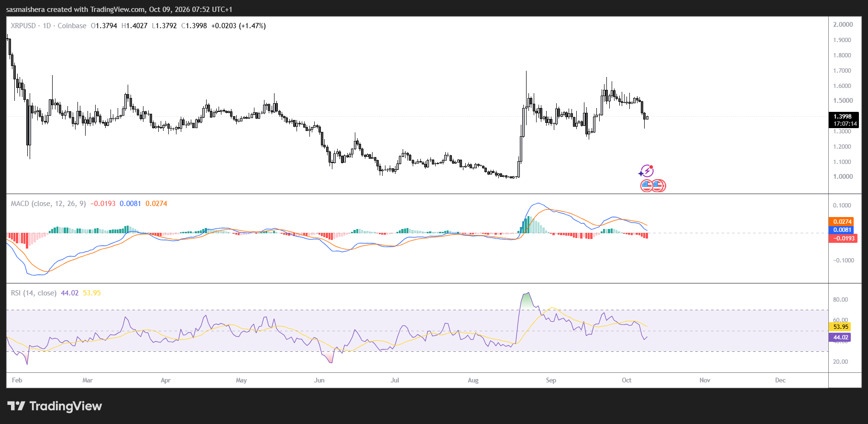The image size is (868, 424).
Task: Click the Dec label on the time axis
Action: [x=780, y=381]
